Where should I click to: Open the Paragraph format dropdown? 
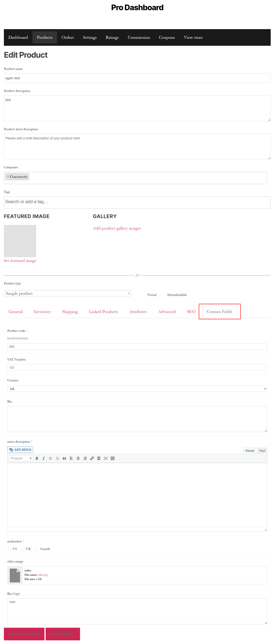tap(21, 458)
